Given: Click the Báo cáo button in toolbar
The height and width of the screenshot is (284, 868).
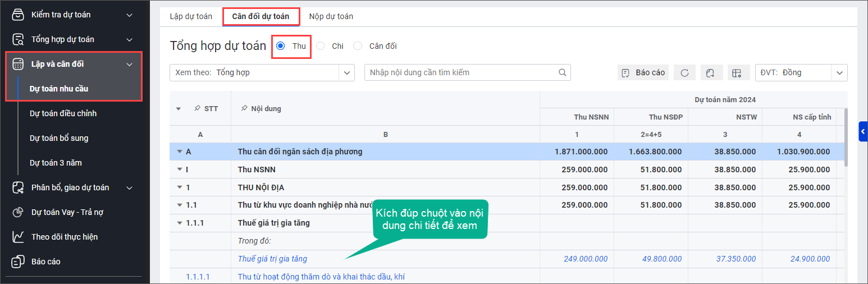Looking at the screenshot, I should [643, 72].
